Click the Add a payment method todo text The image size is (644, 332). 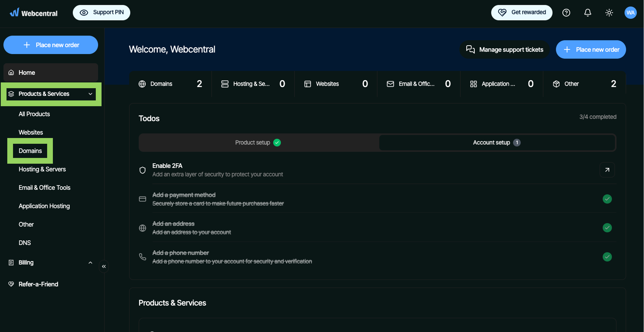click(x=184, y=195)
